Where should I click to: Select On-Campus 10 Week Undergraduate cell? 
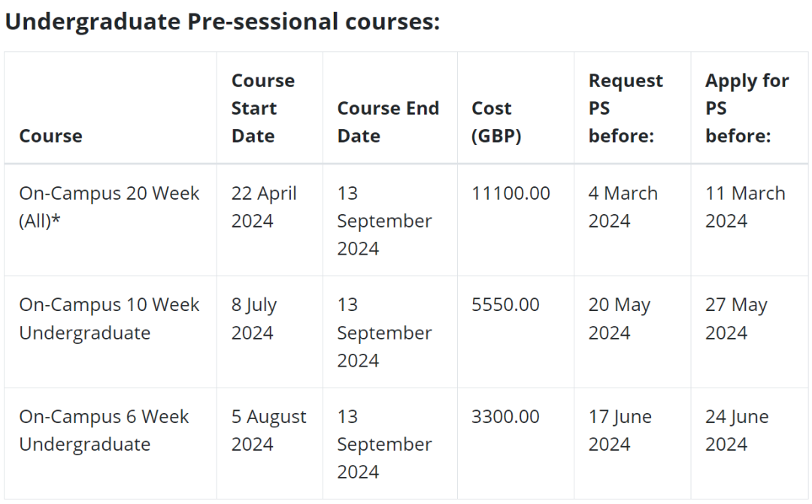point(109,318)
